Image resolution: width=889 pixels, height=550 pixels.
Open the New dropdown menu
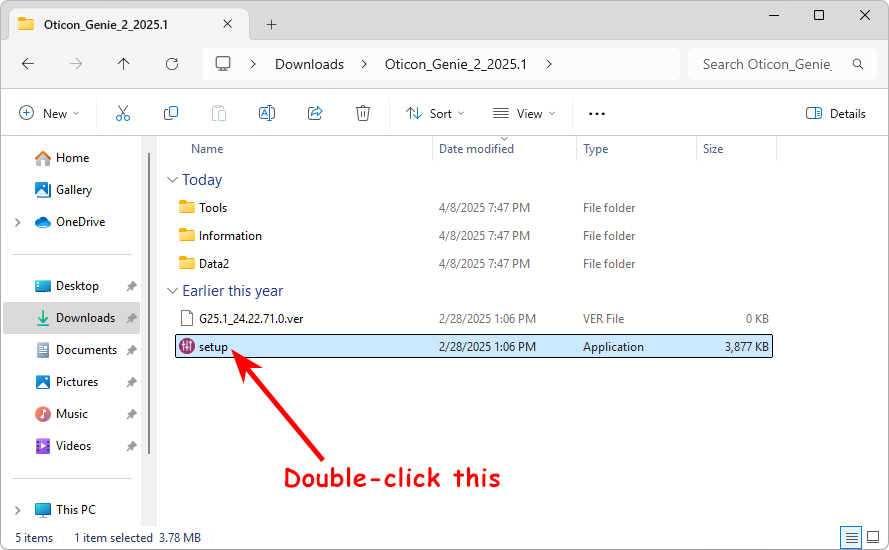point(50,114)
